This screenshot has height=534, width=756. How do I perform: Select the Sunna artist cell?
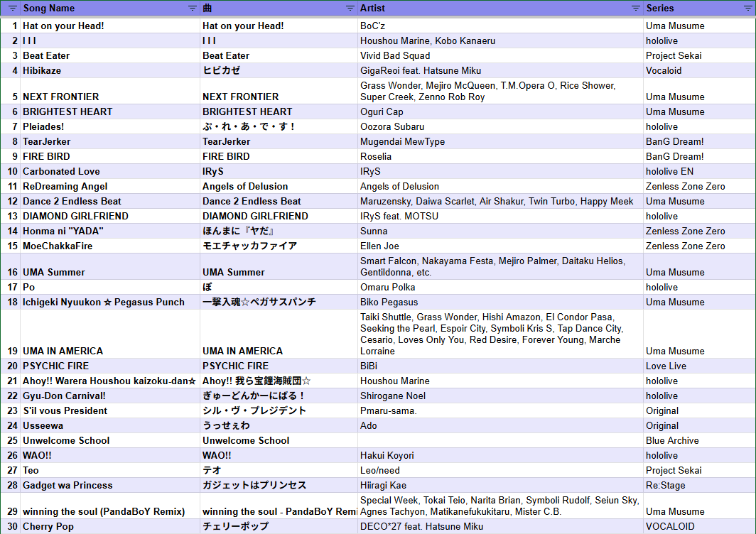500,231
